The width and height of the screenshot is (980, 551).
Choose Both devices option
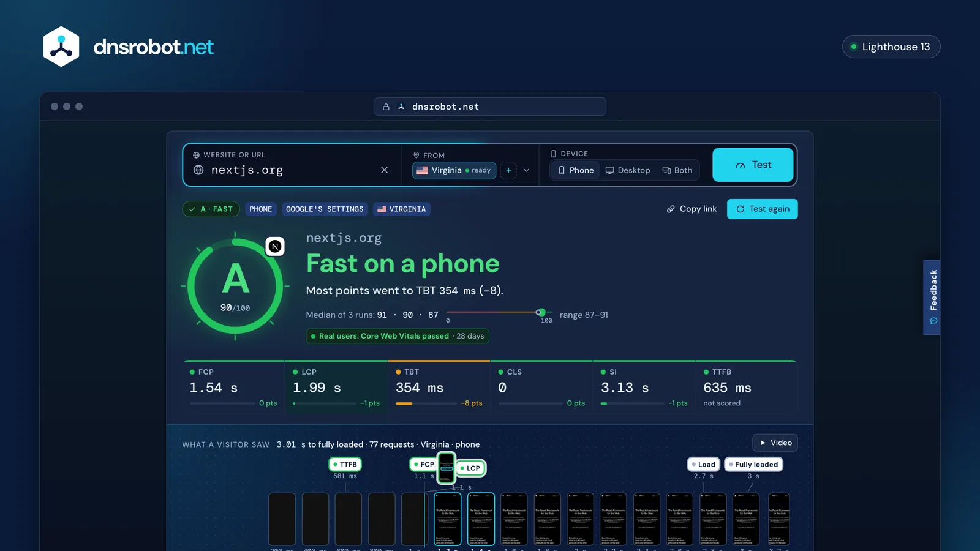coord(677,170)
